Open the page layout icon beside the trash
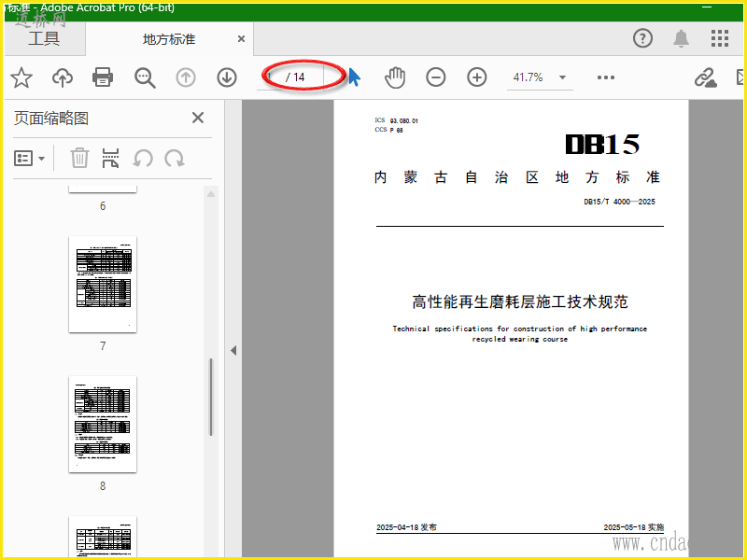Image resolution: width=747 pixels, height=560 pixels. 110,158
